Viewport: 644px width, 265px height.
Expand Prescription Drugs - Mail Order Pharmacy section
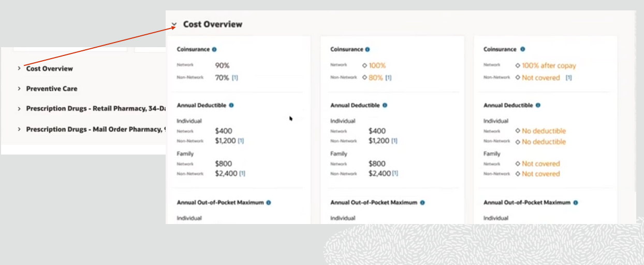19,129
